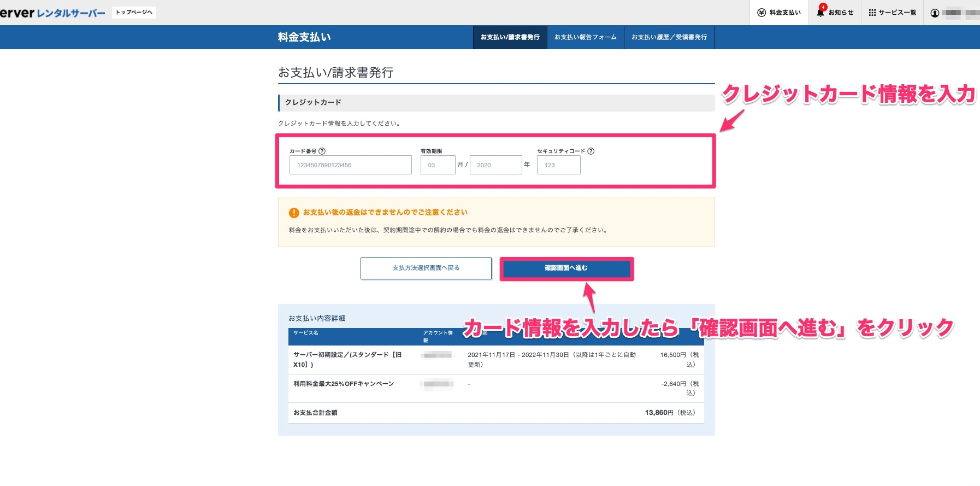Click the user account profile icon
The width and height of the screenshot is (980, 486).
(935, 13)
